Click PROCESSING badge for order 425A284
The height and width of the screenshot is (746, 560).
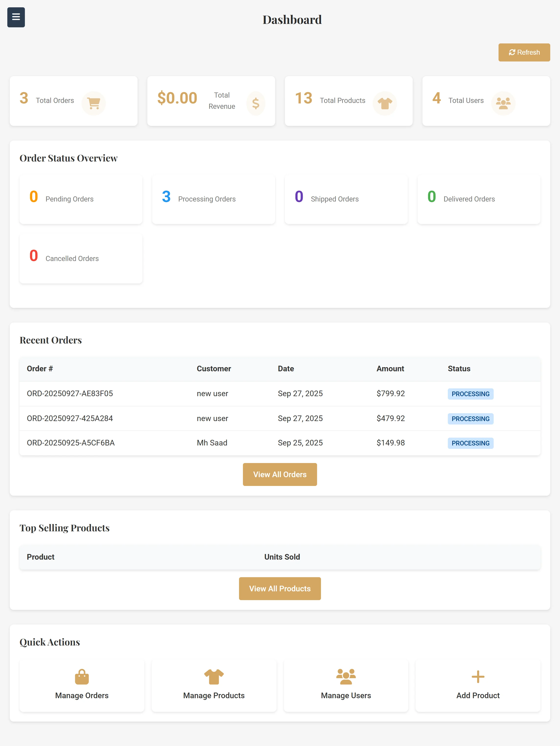[x=470, y=419]
